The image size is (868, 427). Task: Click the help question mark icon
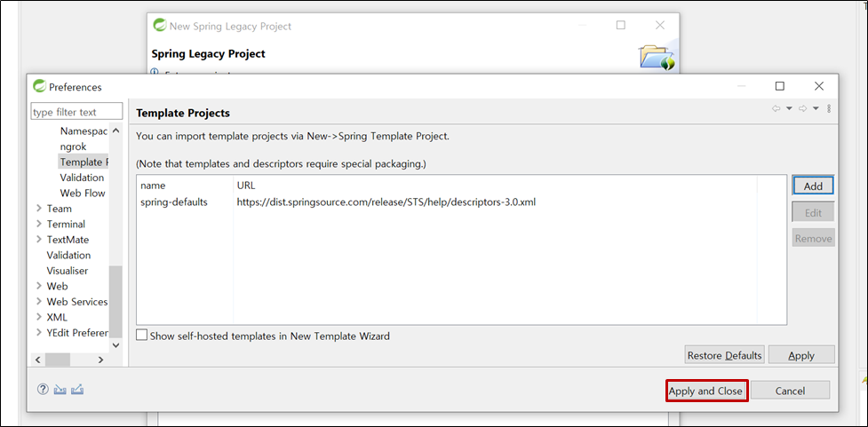(x=43, y=390)
